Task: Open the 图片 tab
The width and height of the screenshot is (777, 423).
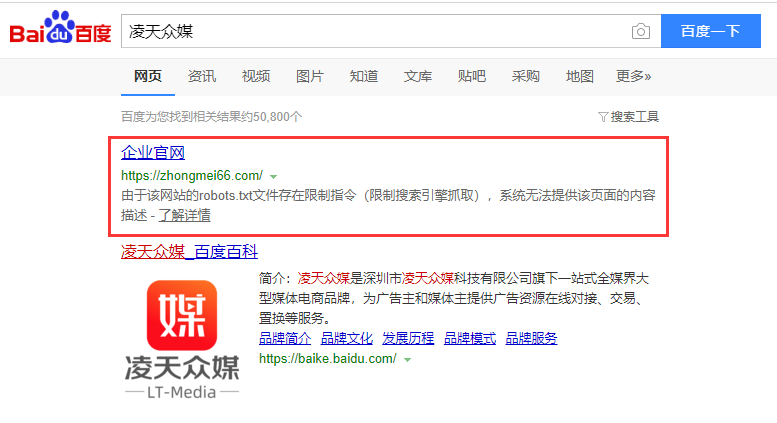Action: (310, 76)
